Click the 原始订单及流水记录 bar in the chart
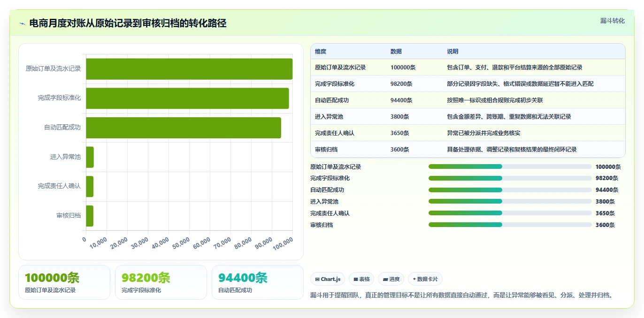 click(189, 69)
